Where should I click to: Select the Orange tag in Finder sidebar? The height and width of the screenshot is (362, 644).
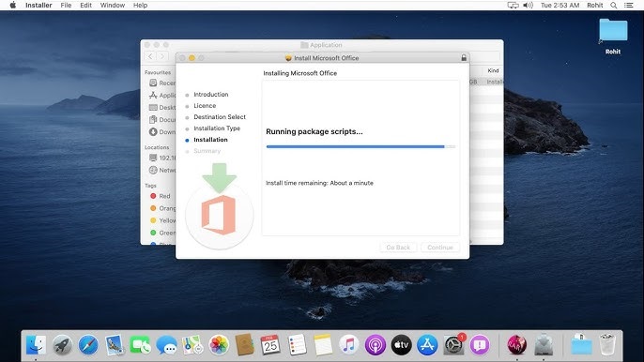pyautogui.click(x=162, y=208)
